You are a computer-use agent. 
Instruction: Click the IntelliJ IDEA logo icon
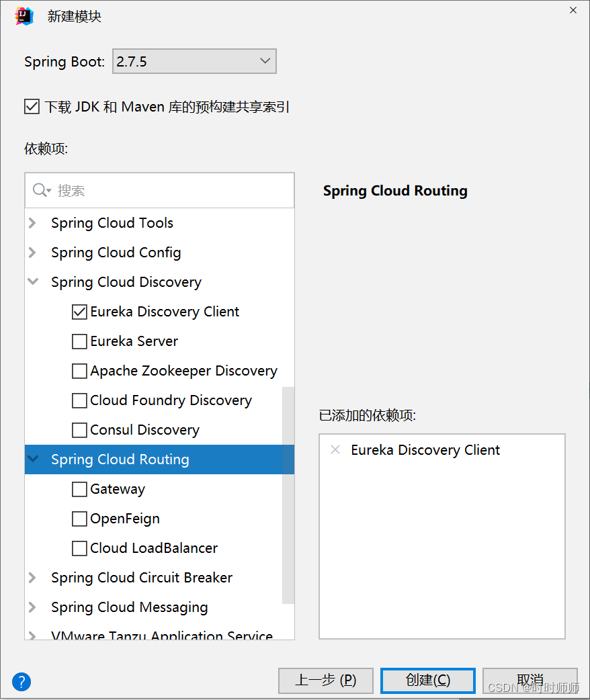(x=24, y=17)
